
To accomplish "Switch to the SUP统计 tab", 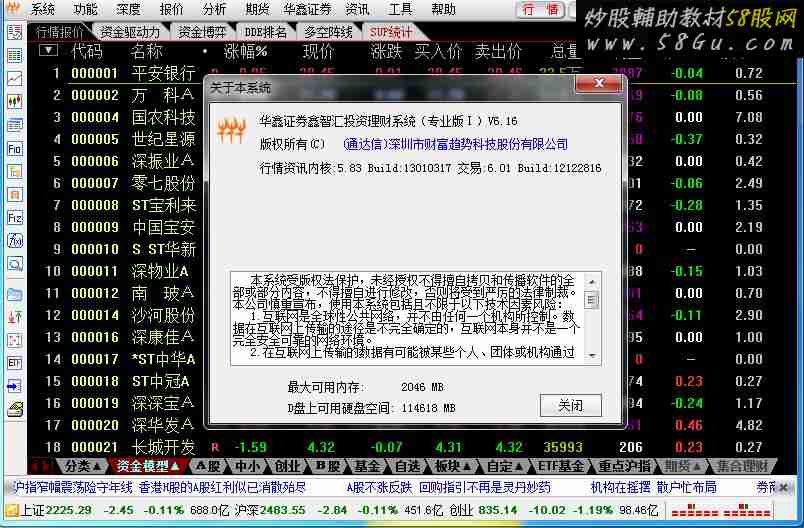I will click(x=391, y=32).
